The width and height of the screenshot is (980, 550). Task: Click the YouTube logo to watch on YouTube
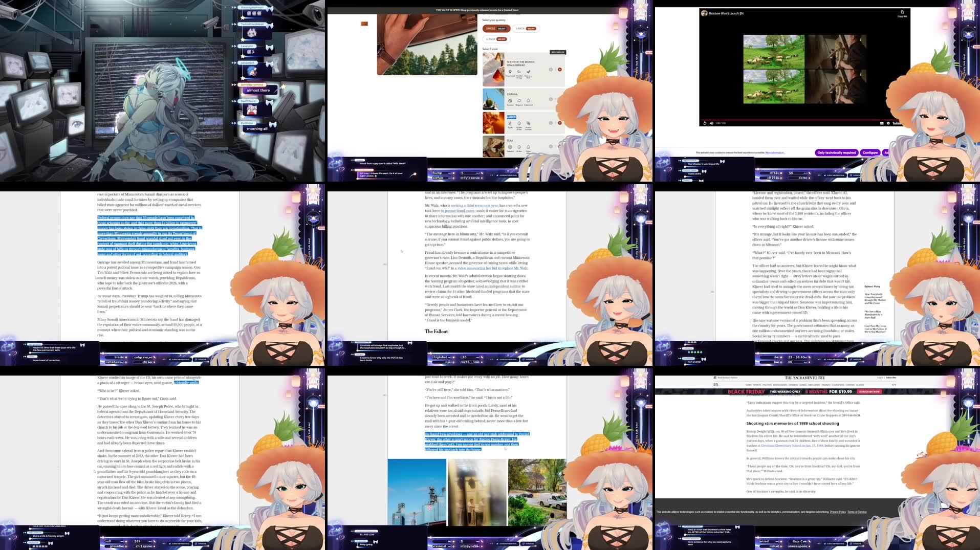coord(897,123)
